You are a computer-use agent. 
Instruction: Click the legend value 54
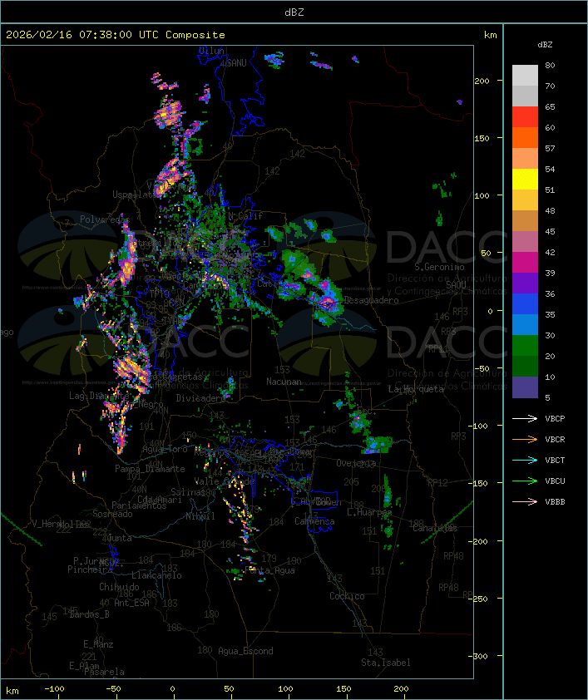550,170
